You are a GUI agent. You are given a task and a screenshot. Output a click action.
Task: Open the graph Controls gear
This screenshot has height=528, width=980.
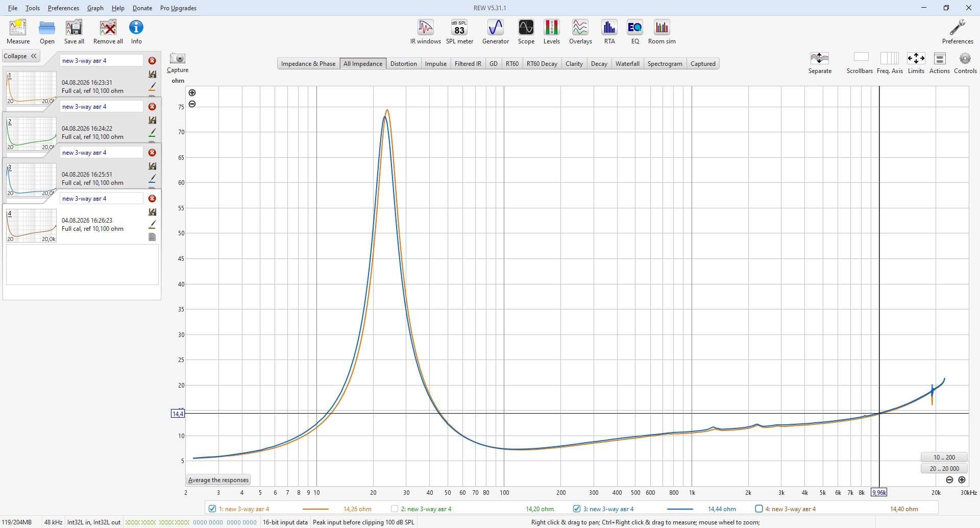[965, 63]
